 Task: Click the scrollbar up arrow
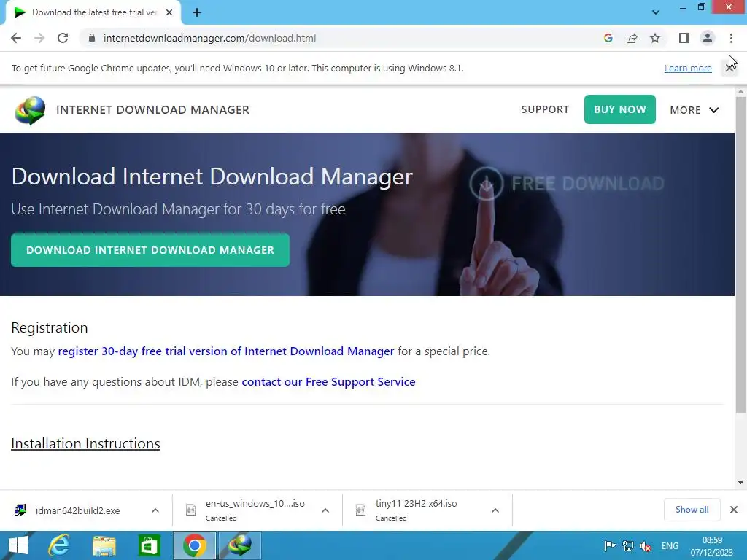(x=740, y=90)
